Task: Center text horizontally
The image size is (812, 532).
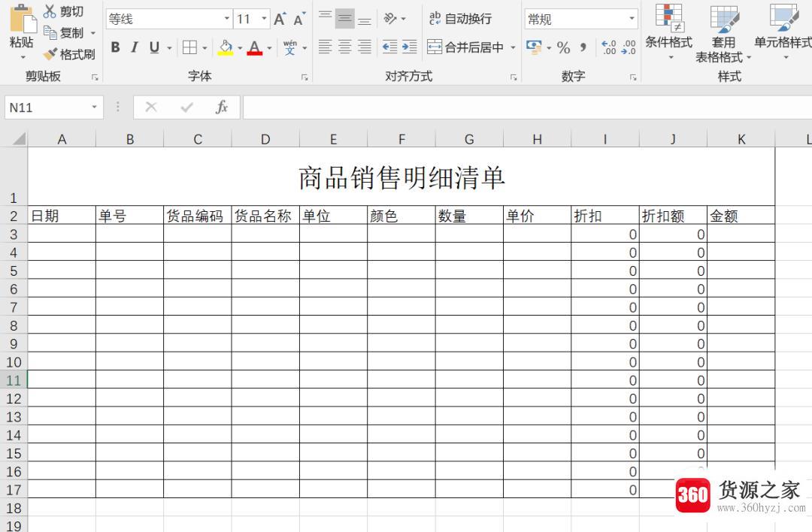Action: click(x=345, y=47)
